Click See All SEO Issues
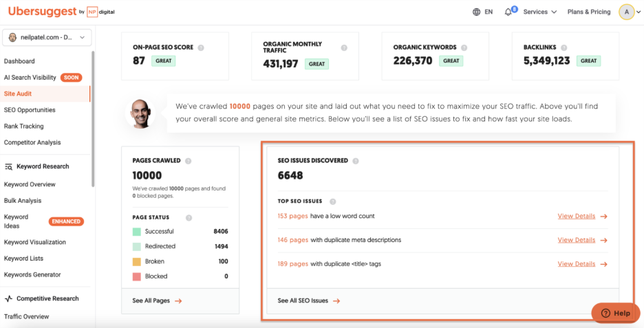This screenshot has width=644, height=328. pos(309,300)
